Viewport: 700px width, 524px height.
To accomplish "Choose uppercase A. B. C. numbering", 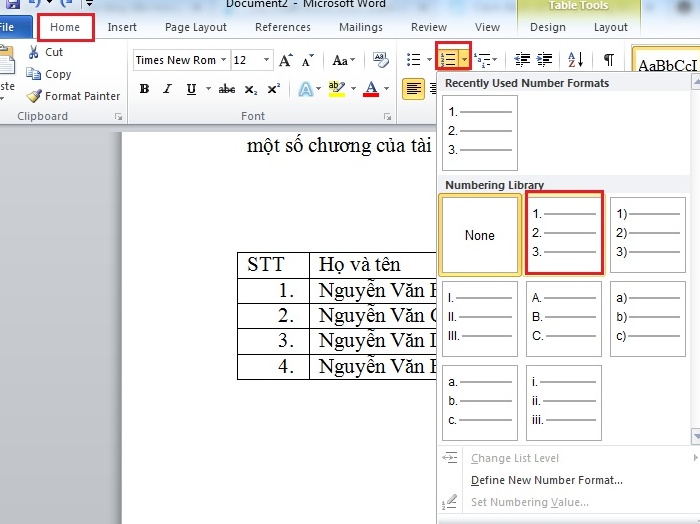I will click(x=564, y=319).
